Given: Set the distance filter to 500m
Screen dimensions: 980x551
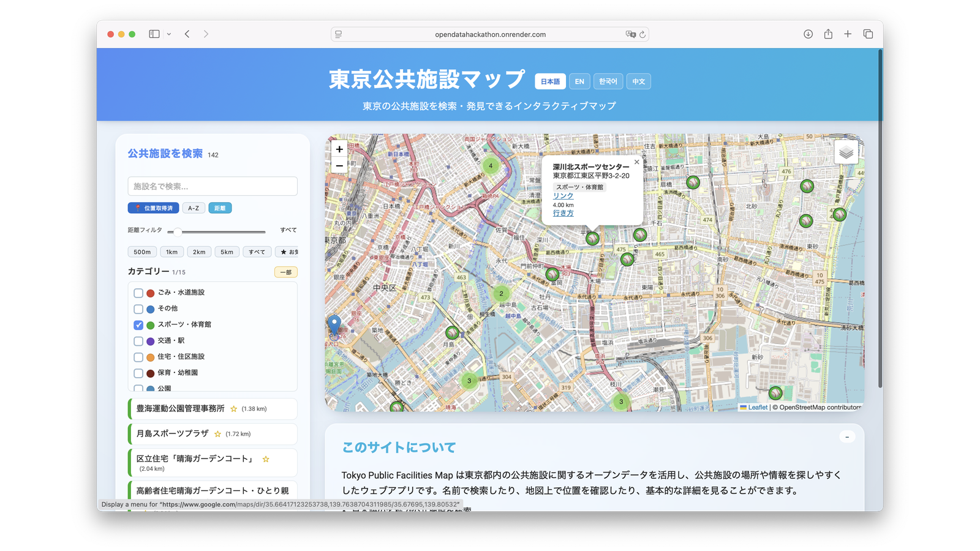Looking at the screenshot, I should (142, 252).
